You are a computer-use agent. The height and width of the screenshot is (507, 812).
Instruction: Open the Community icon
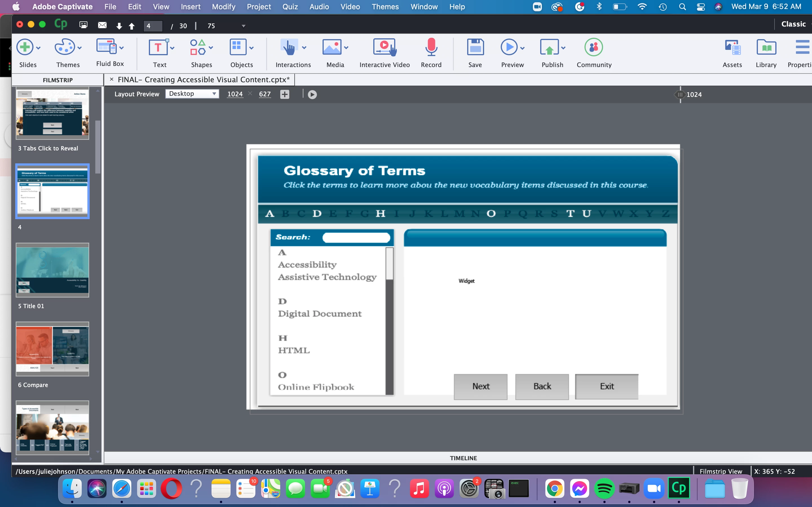tap(593, 47)
